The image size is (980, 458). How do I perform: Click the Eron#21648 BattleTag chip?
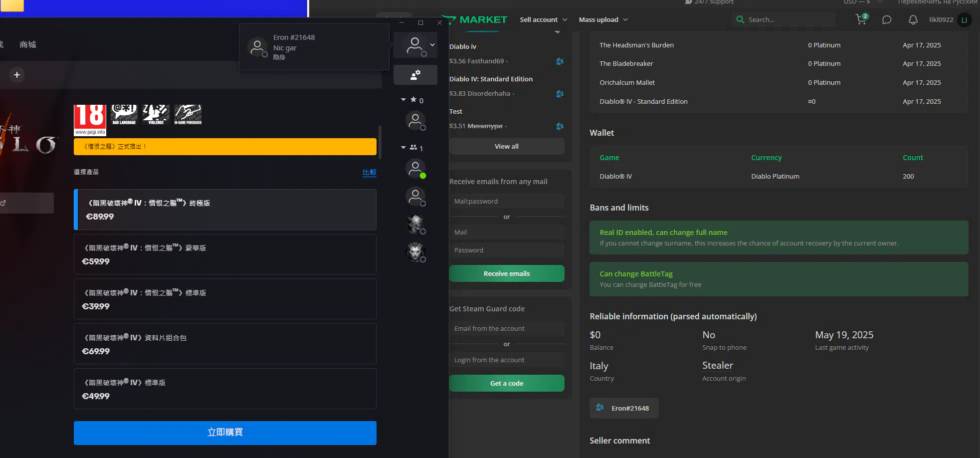(624, 408)
